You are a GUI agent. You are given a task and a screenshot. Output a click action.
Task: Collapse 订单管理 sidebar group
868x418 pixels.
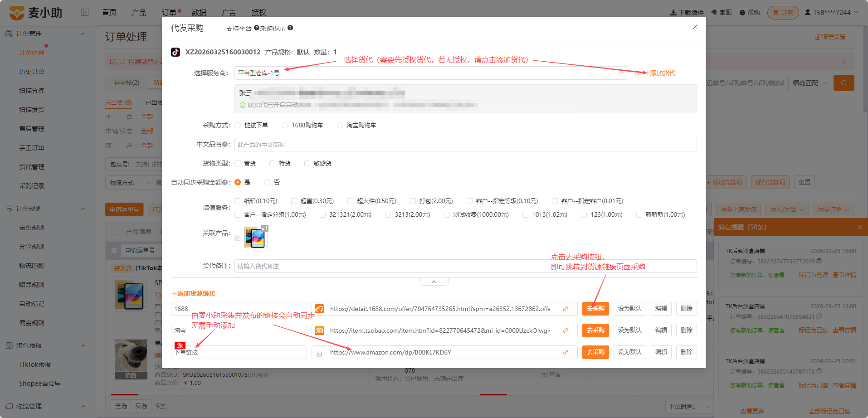(83, 34)
